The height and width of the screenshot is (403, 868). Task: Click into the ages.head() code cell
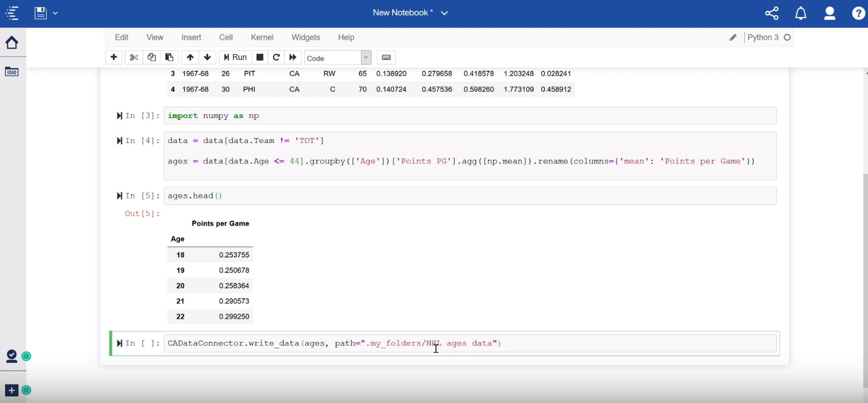coord(470,196)
